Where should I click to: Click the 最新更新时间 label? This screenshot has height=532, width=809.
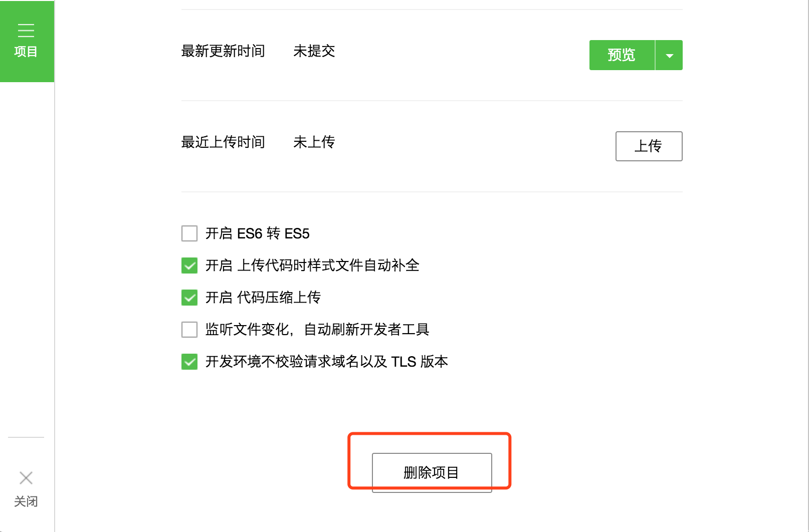tap(223, 51)
